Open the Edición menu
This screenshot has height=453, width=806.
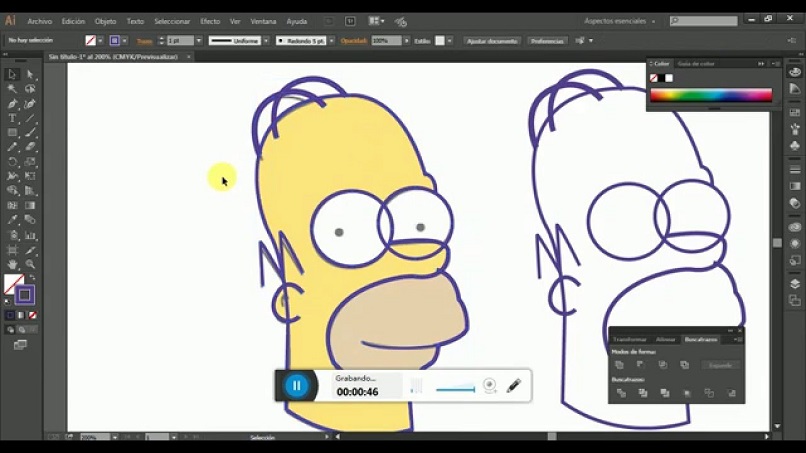click(x=73, y=21)
